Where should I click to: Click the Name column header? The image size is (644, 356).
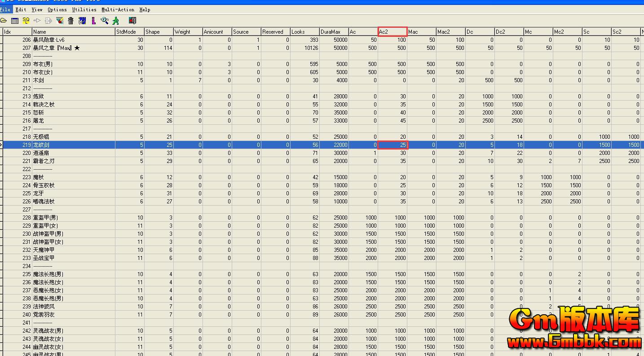pyautogui.click(x=73, y=32)
